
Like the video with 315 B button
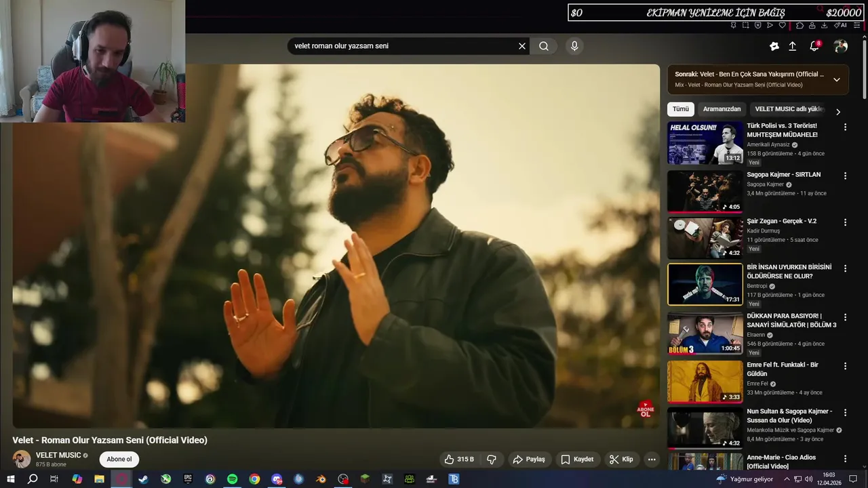(x=459, y=459)
